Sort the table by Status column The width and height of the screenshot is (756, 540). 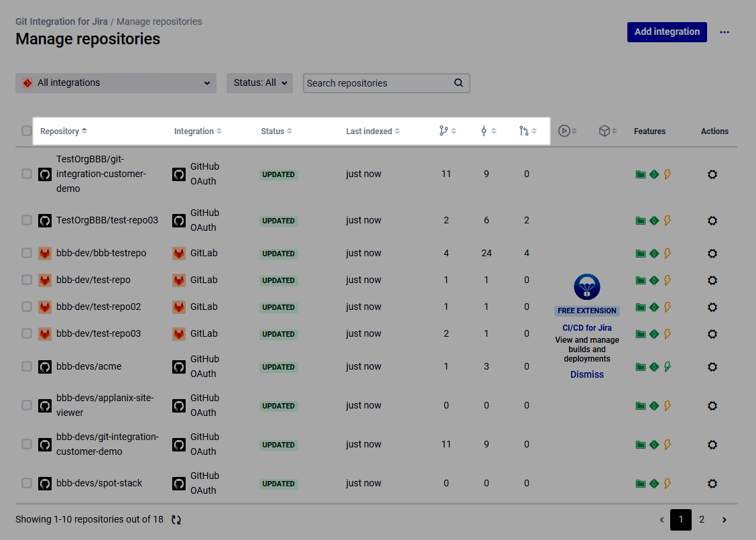tap(276, 131)
